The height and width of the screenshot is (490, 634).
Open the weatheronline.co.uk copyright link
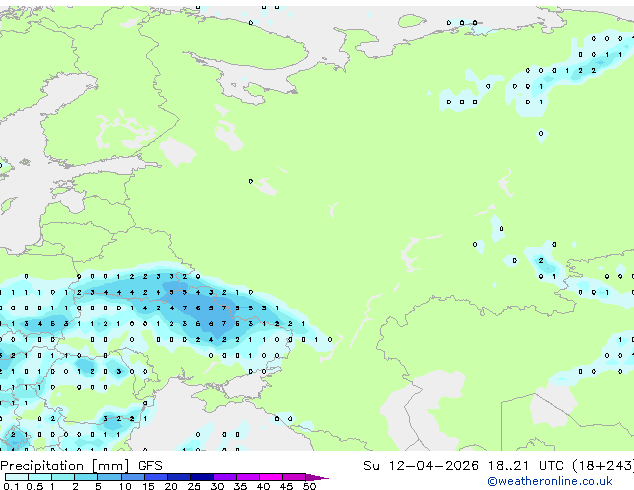coord(549,481)
